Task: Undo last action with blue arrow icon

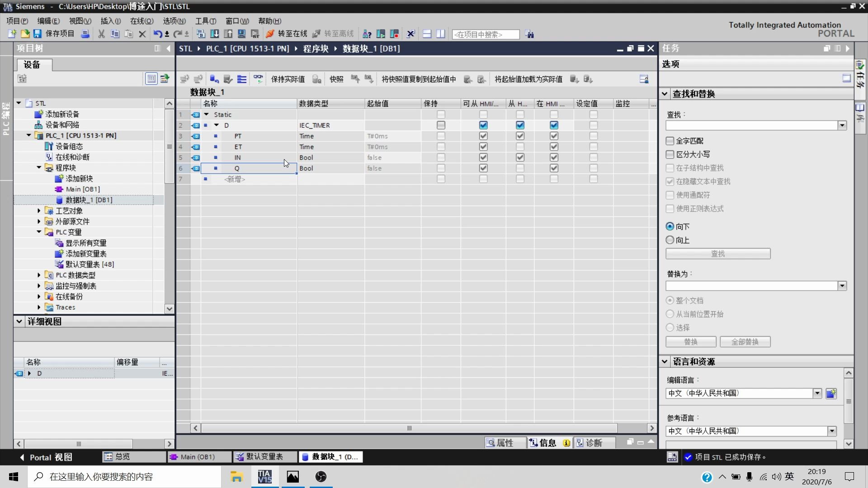Action: click(x=157, y=34)
